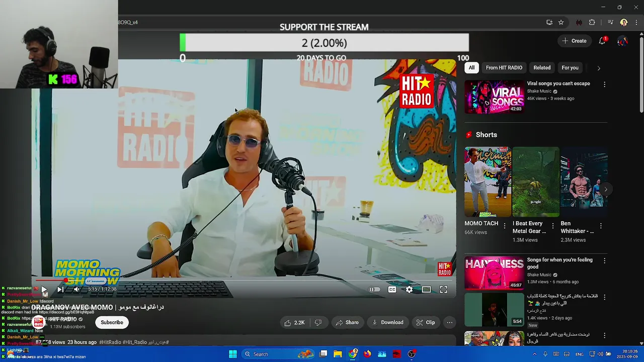The height and width of the screenshot is (362, 644).
Task: Open volume control in system tray
Action: point(600,354)
